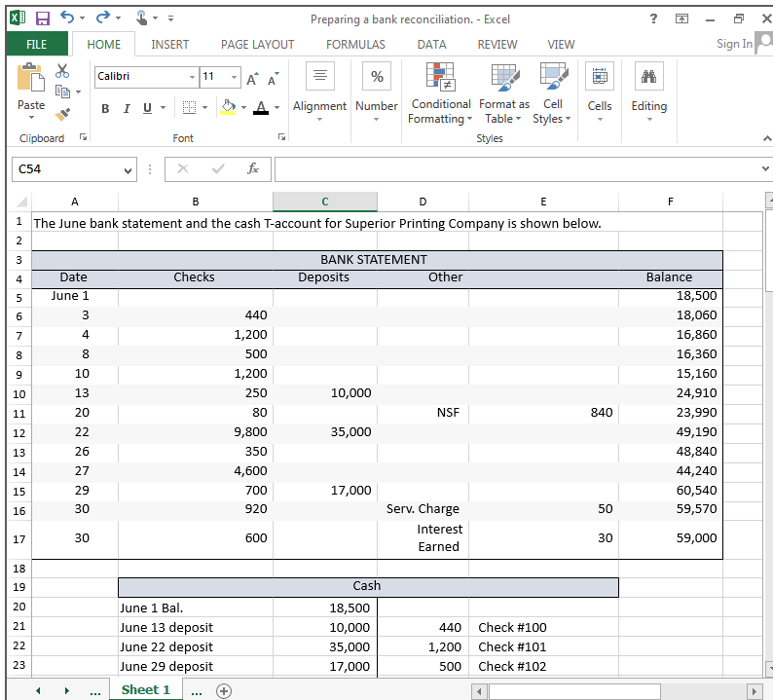Open Format as Table gallery

[504, 92]
